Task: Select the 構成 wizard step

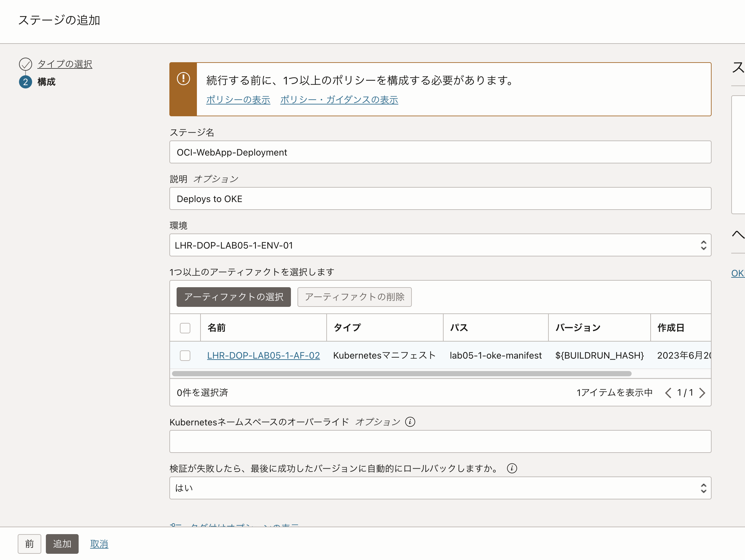Action: 47,82
